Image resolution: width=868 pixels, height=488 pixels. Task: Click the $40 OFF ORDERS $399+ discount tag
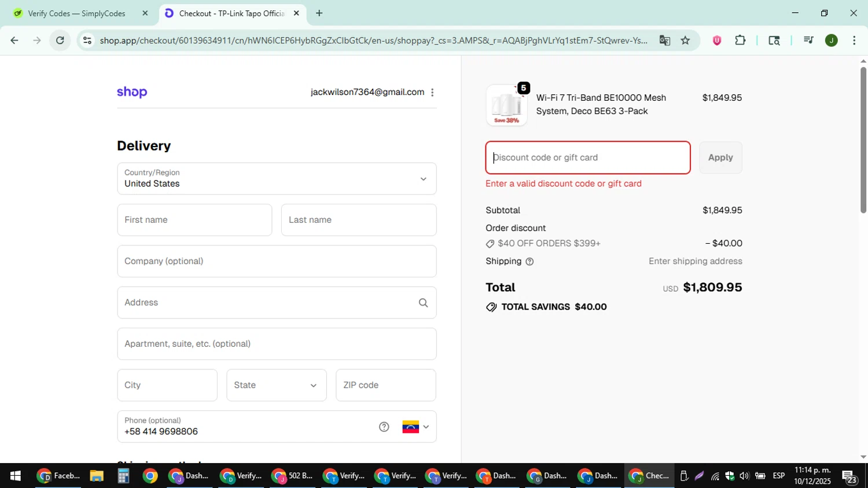pos(543,244)
